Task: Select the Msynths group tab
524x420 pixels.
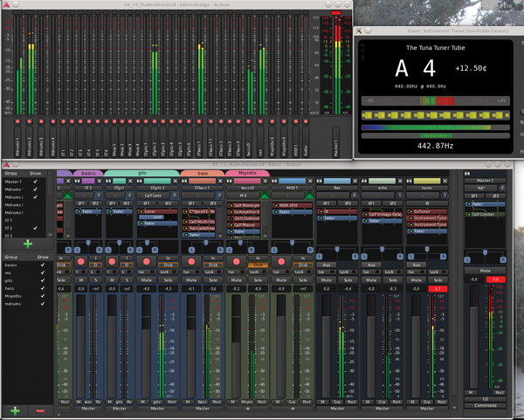Action: point(247,173)
